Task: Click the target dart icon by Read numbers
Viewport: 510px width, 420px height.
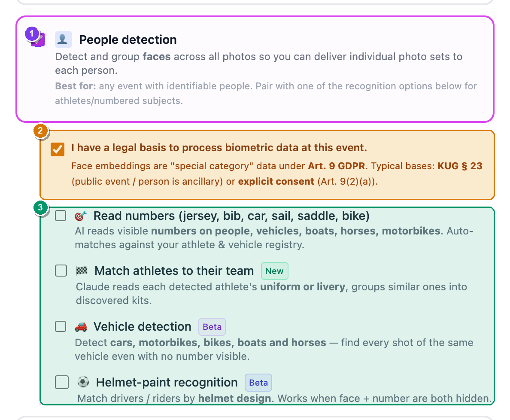Action: [80, 216]
